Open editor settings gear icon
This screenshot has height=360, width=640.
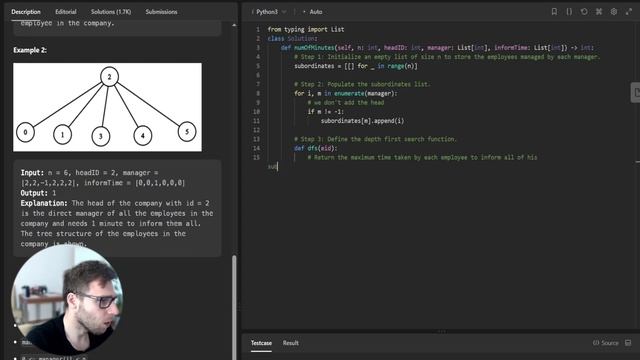(x=614, y=12)
